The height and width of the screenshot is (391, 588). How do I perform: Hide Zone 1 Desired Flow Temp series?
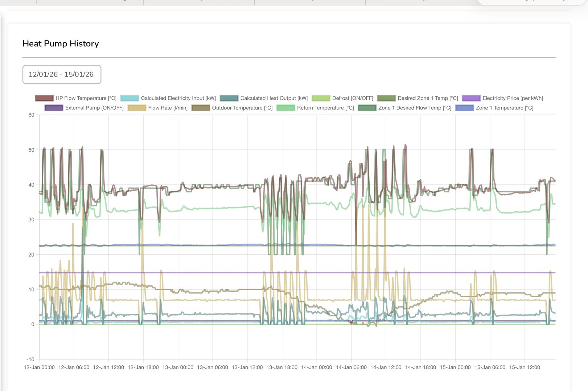pyautogui.click(x=404, y=108)
